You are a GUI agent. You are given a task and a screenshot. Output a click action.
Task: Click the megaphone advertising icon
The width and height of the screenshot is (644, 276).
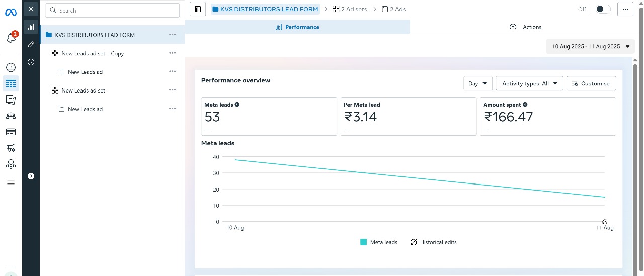click(x=11, y=148)
